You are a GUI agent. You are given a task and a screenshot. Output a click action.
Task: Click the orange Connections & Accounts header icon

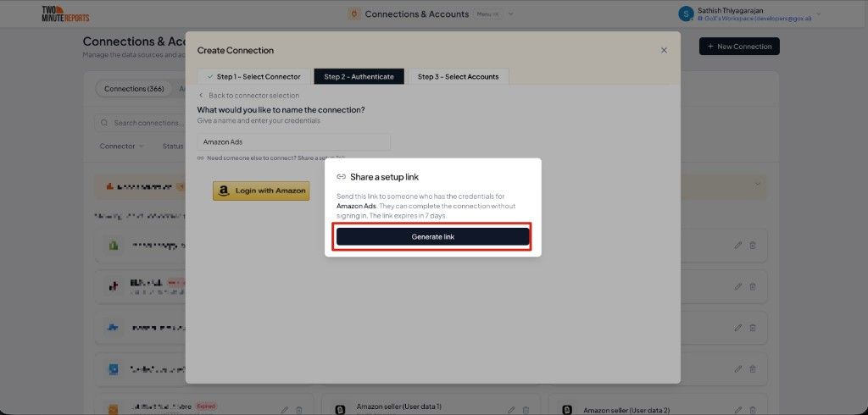tap(354, 14)
